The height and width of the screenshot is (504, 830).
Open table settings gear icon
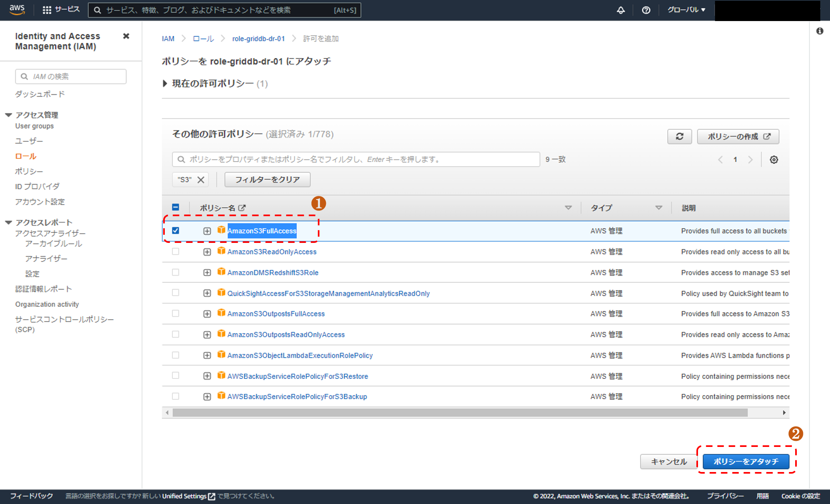tap(774, 159)
